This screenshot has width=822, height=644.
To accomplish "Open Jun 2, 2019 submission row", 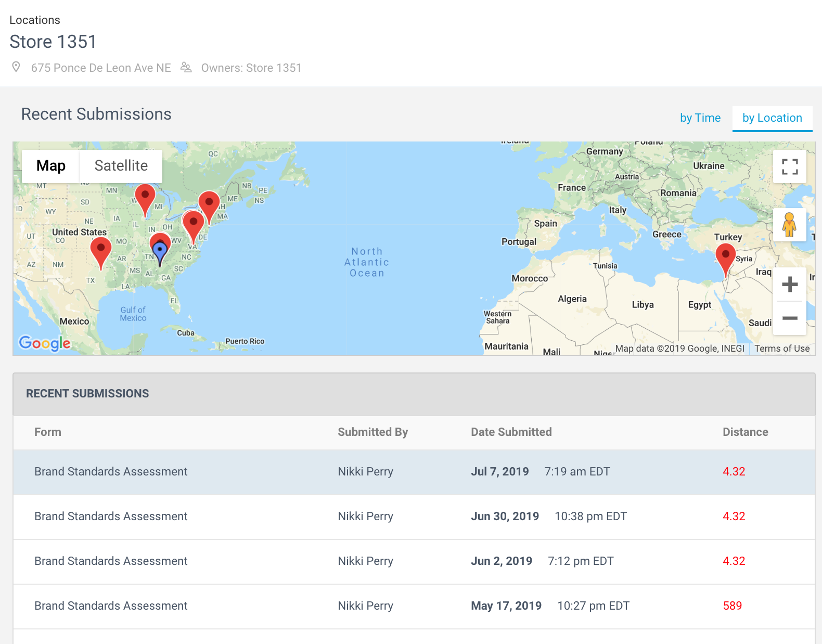I will point(414,561).
